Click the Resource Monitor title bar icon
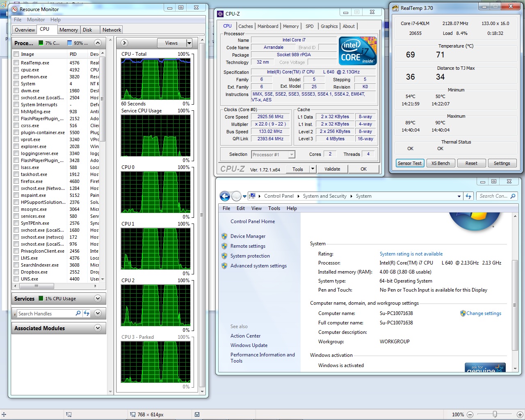This screenshot has width=525, height=420. coord(15,9)
